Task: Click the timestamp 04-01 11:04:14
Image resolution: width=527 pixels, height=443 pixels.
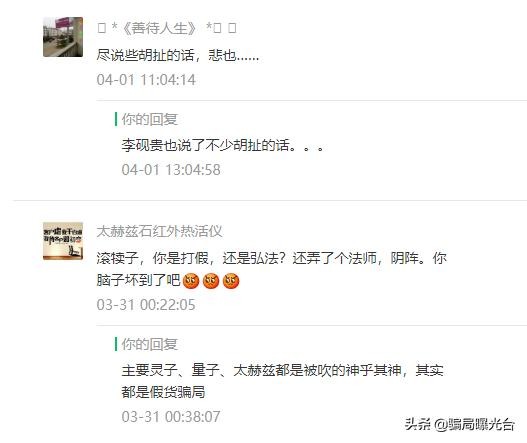Action: (x=146, y=80)
